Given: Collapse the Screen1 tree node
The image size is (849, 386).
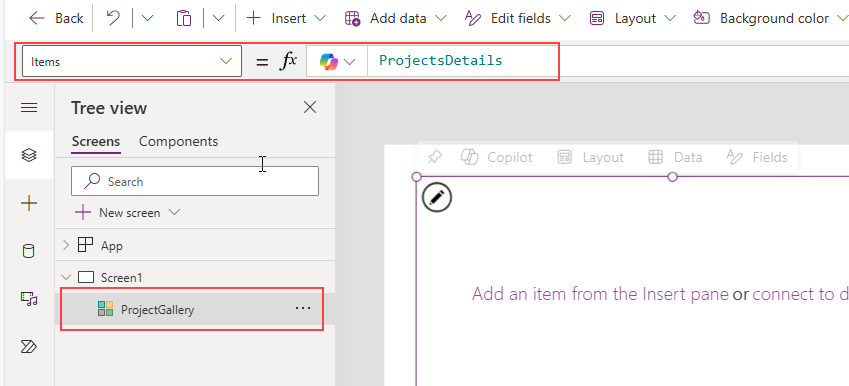Looking at the screenshot, I should click(66, 277).
